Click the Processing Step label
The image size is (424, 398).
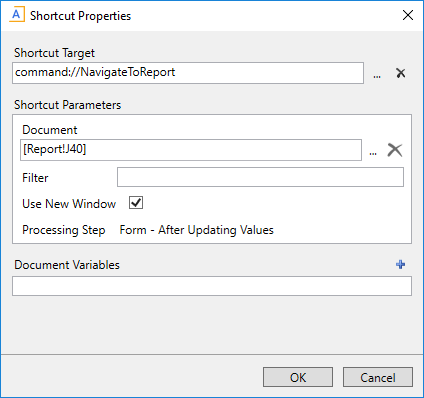coord(64,230)
